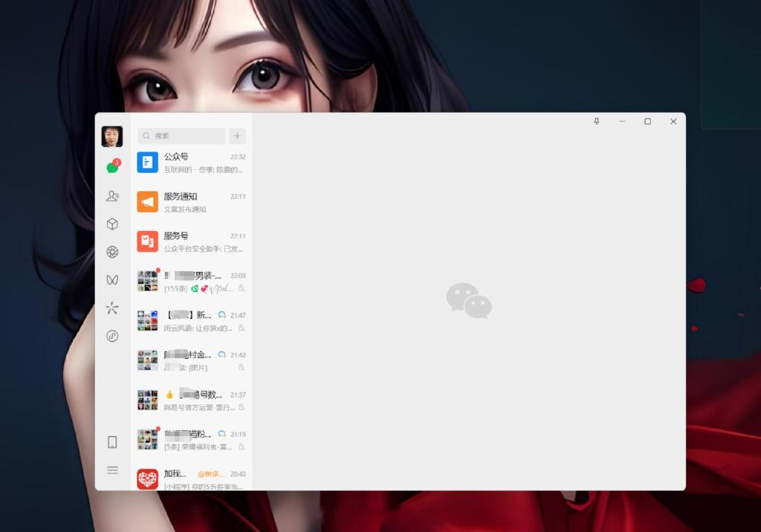Open the Mini Programs icon in sidebar
Viewport: 761px width, 532px height.
[x=113, y=336]
